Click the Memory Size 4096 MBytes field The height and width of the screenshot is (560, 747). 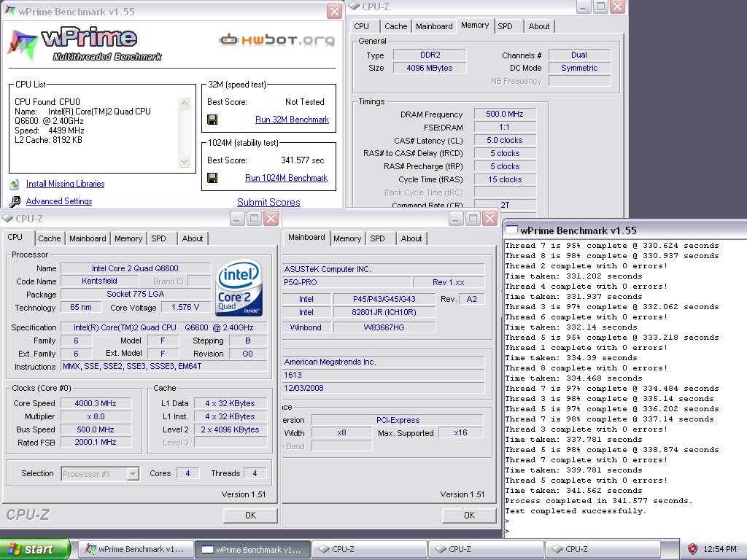point(429,68)
